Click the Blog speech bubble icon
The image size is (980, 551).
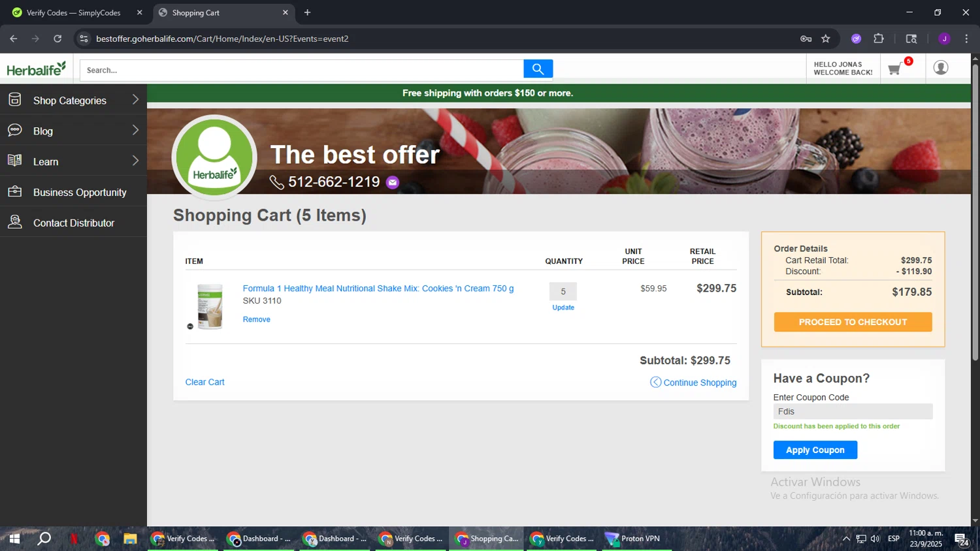[x=14, y=131]
